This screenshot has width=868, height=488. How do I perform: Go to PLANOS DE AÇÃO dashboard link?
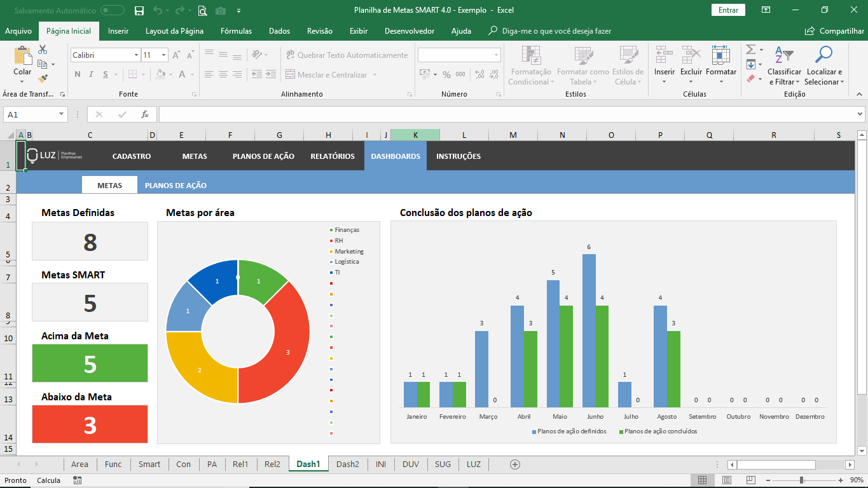[x=176, y=186]
